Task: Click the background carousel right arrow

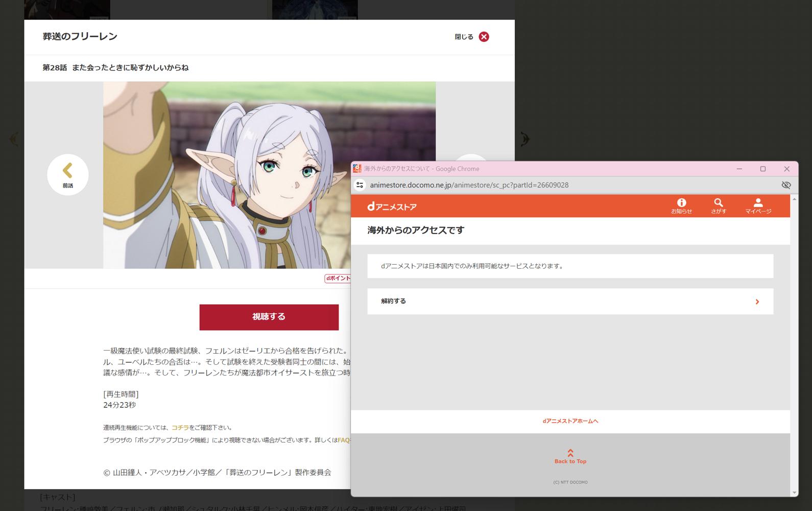Action: pos(525,139)
